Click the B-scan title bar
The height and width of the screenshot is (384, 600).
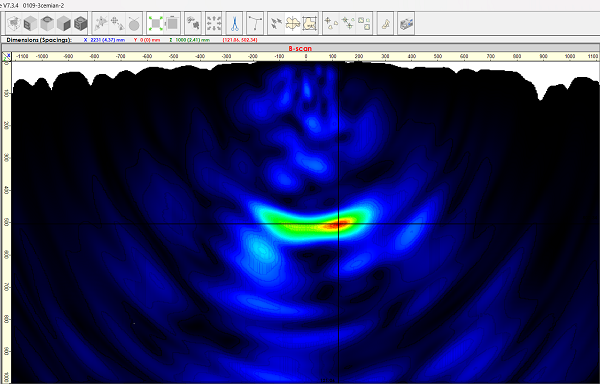coord(300,49)
